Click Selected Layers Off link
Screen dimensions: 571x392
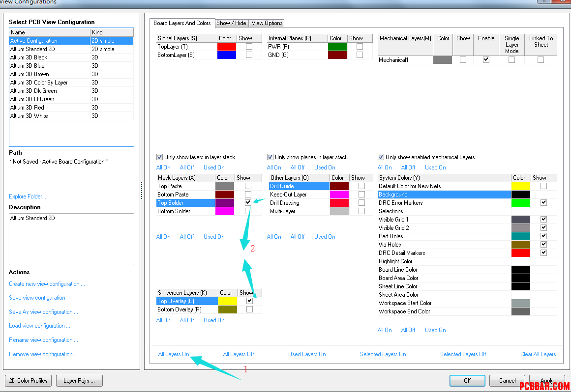[x=463, y=354]
